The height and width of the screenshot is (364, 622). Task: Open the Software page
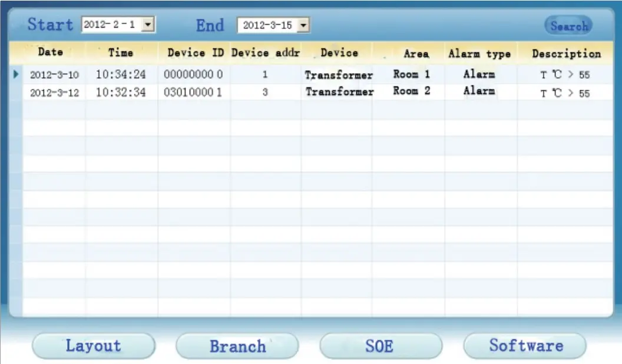[525, 346]
